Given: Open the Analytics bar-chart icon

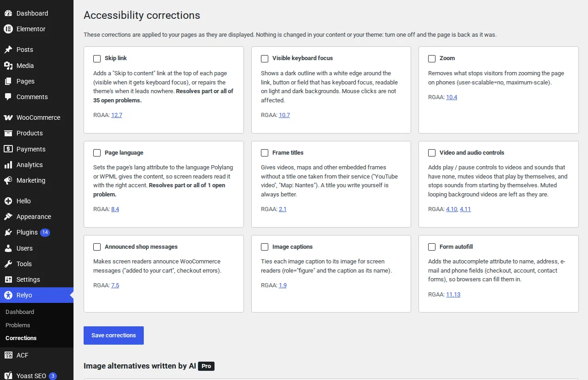Looking at the screenshot, I should (8, 165).
